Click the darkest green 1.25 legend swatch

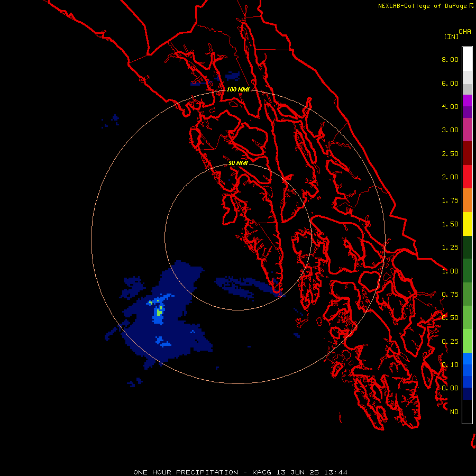point(467,248)
